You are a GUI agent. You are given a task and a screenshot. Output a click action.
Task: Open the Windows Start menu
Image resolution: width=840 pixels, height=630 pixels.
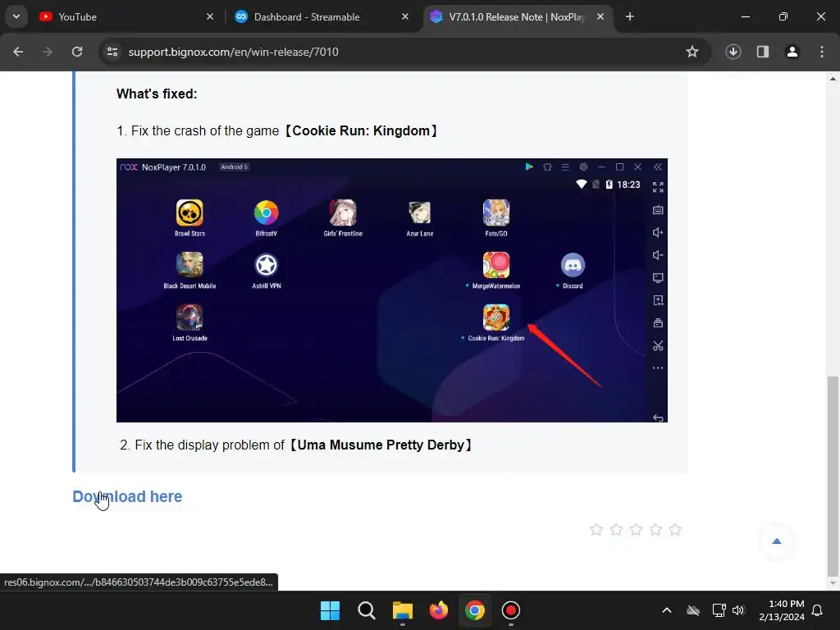(x=330, y=610)
